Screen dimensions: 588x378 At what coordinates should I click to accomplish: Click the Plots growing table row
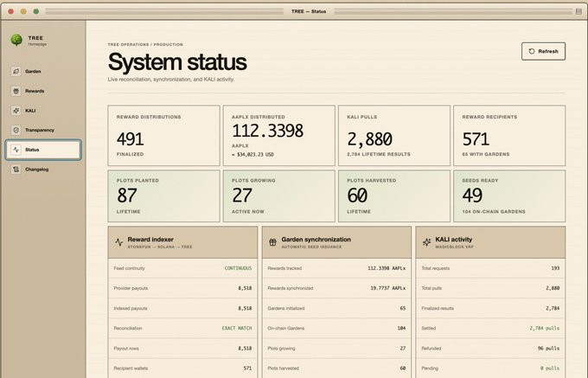tap(336, 349)
